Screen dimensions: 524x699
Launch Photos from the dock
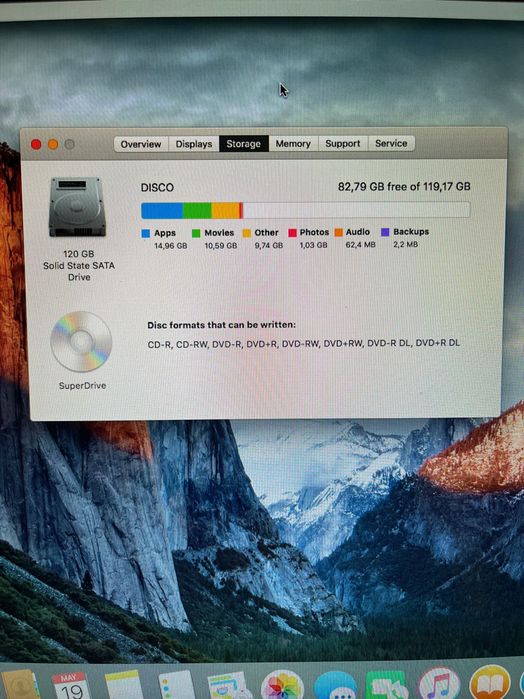coord(282,686)
